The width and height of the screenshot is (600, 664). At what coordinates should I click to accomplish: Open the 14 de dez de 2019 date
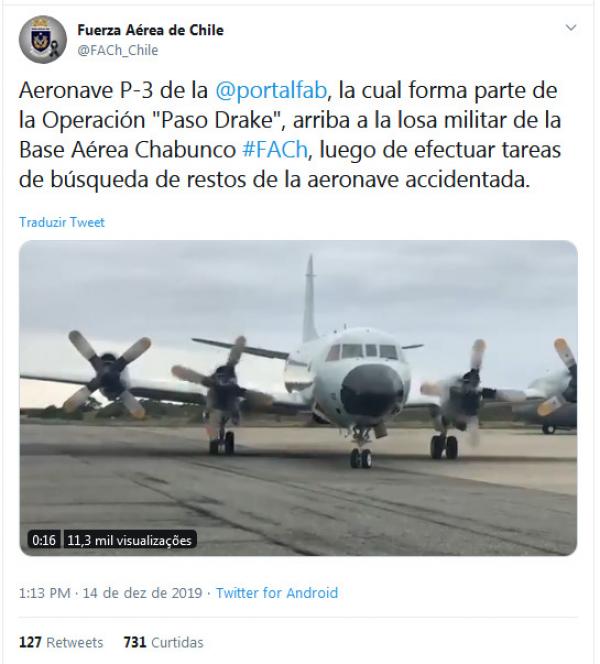click(x=142, y=593)
